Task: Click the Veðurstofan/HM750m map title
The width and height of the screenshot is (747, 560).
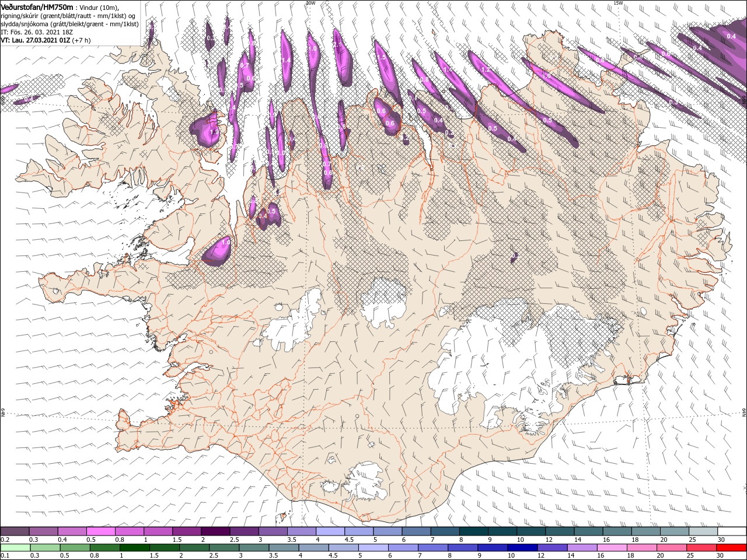Action: (x=38, y=6)
